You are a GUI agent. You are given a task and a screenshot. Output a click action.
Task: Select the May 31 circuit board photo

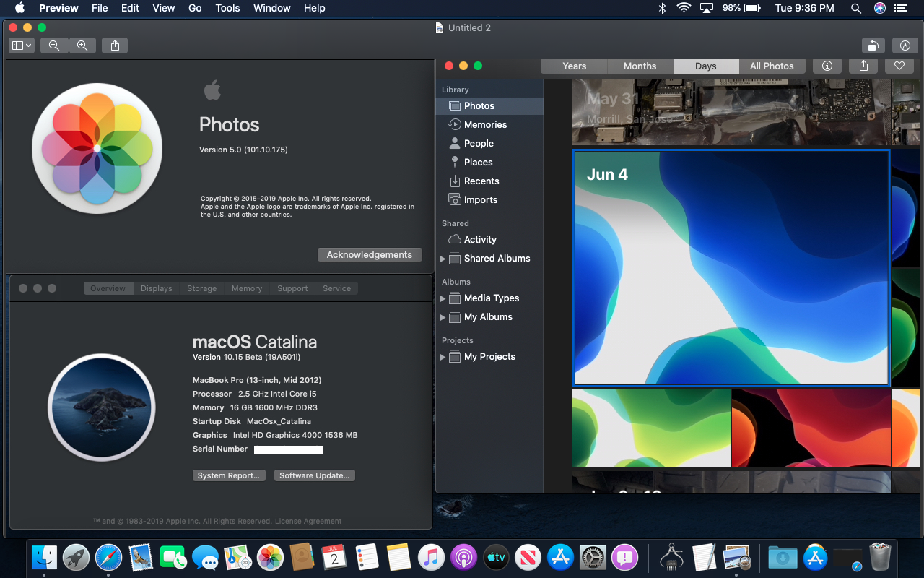point(731,112)
